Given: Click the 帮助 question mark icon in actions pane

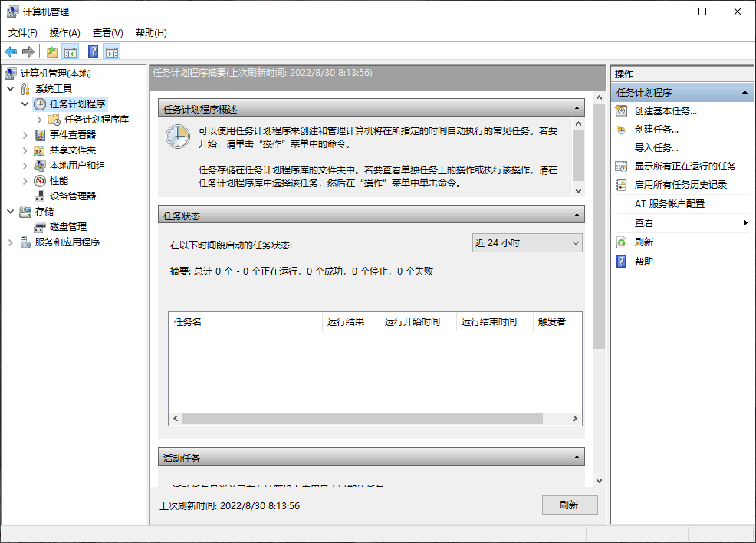Looking at the screenshot, I should coord(622,262).
